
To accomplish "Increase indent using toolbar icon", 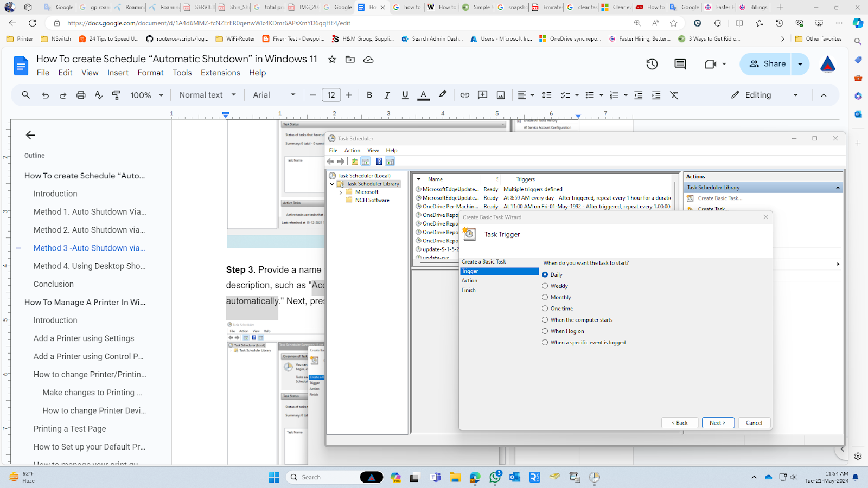I will pos(656,95).
